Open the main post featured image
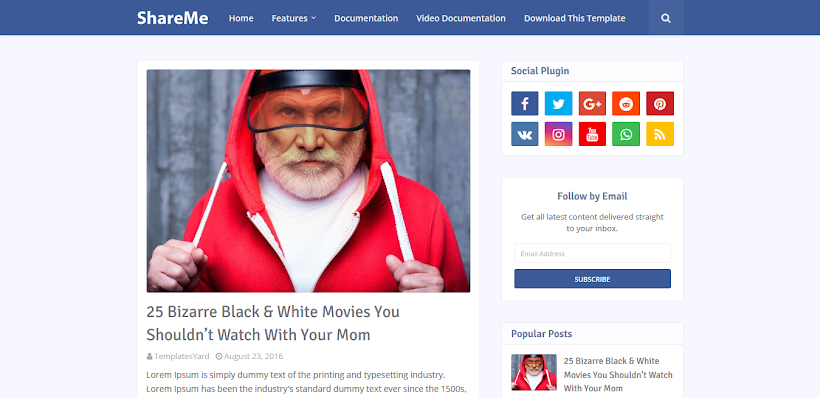This screenshot has height=398, width=820. pyautogui.click(x=308, y=181)
